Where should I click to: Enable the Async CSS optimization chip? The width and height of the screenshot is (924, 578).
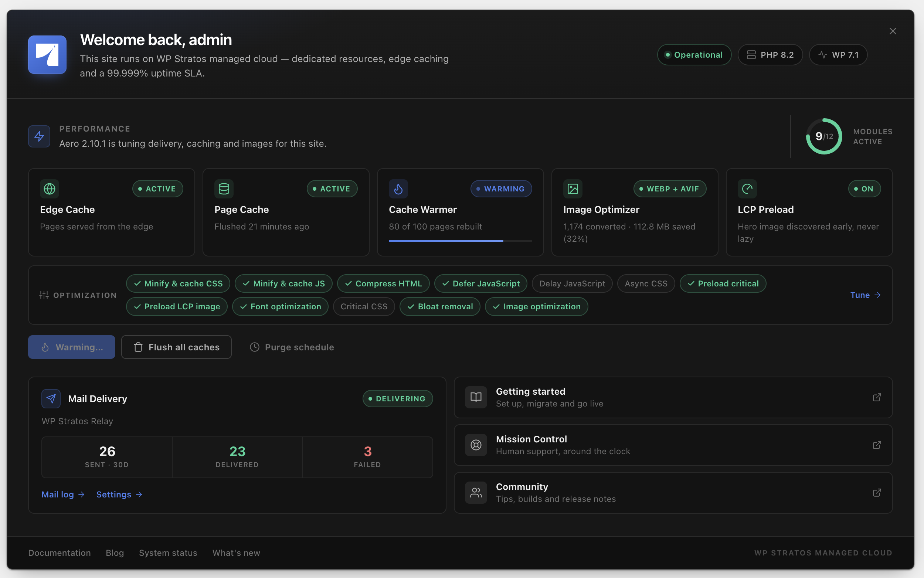coord(646,284)
